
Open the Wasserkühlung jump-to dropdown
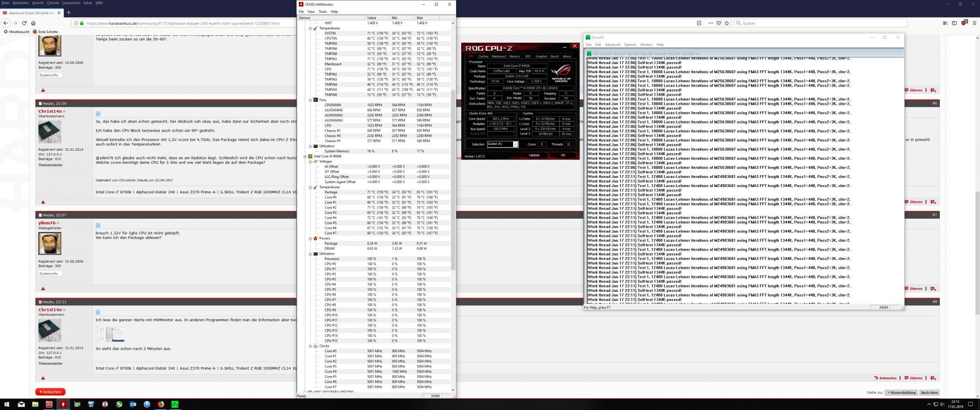[x=902, y=392]
